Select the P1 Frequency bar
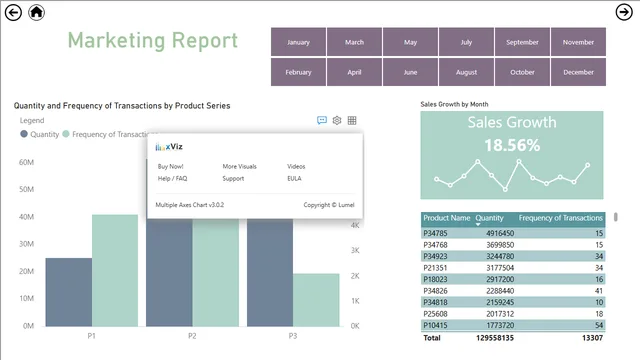The width and height of the screenshot is (640, 360). (x=115, y=270)
